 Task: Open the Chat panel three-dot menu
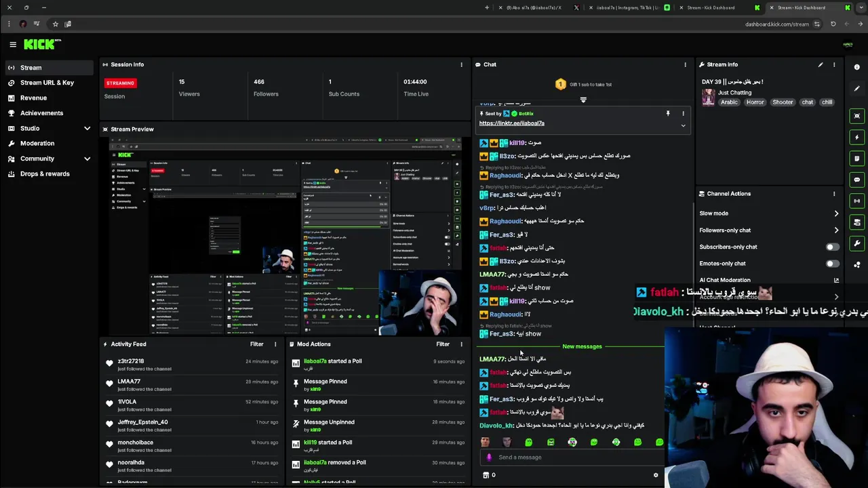685,64
